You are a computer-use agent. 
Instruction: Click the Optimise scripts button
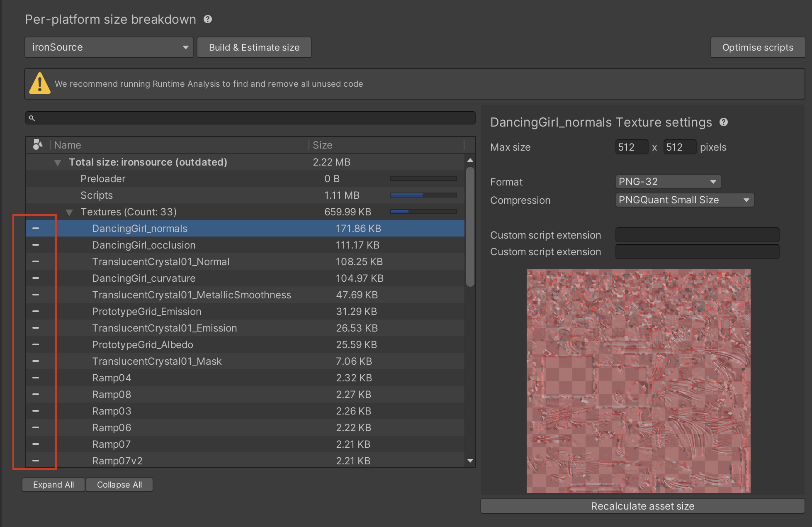(x=758, y=47)
